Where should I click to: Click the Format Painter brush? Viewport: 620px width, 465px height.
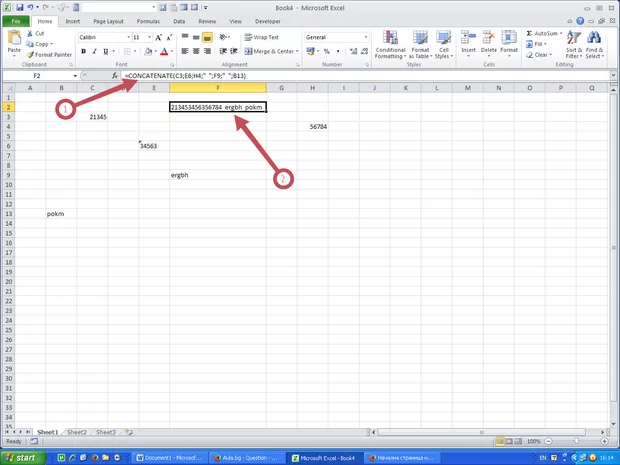coord(30,55)
